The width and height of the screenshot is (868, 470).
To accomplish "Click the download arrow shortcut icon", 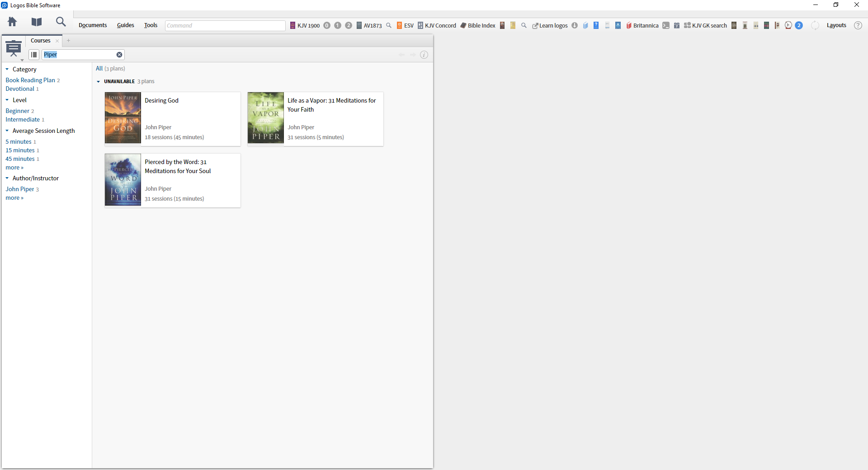I will tap(575, 25).
